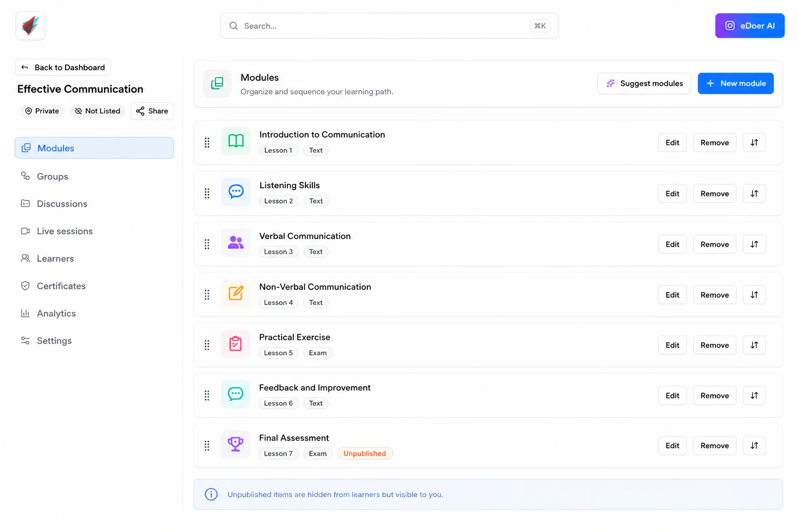Click the reorder arrows for Practical Exercise

(x=754, y=345)
